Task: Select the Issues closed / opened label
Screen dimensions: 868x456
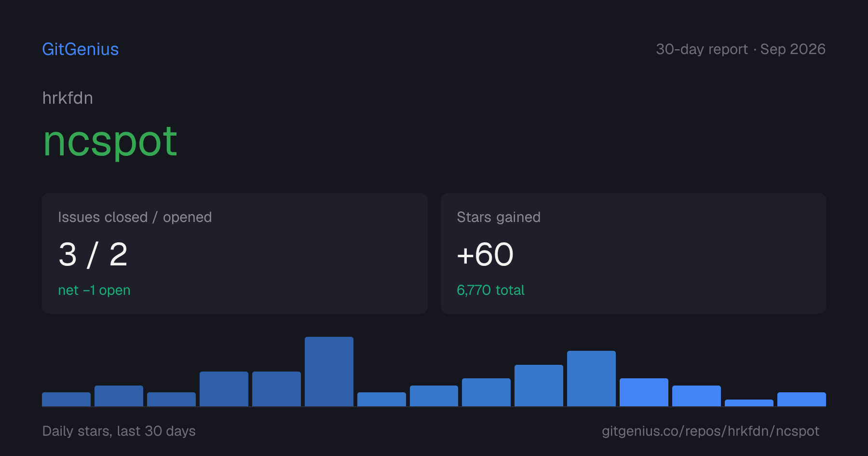Action: 135,217
